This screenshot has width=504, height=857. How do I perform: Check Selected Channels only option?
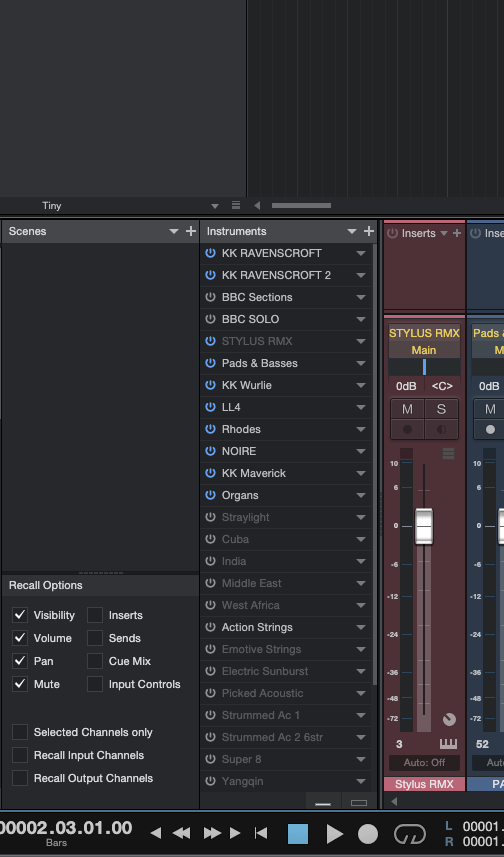20,732
